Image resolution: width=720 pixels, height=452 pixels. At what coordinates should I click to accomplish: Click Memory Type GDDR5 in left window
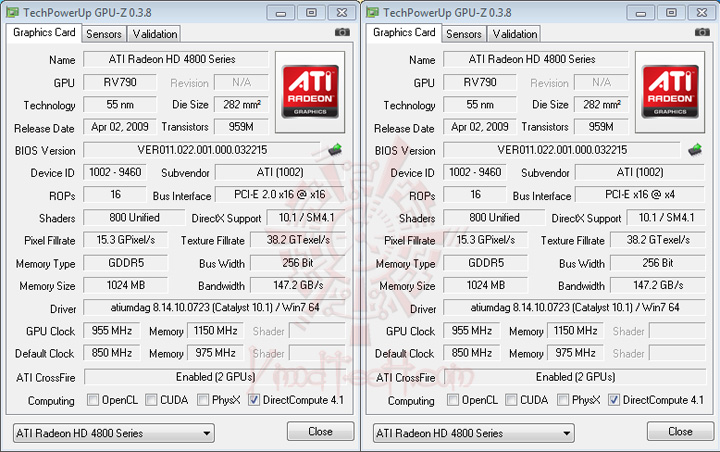[125, 263]
